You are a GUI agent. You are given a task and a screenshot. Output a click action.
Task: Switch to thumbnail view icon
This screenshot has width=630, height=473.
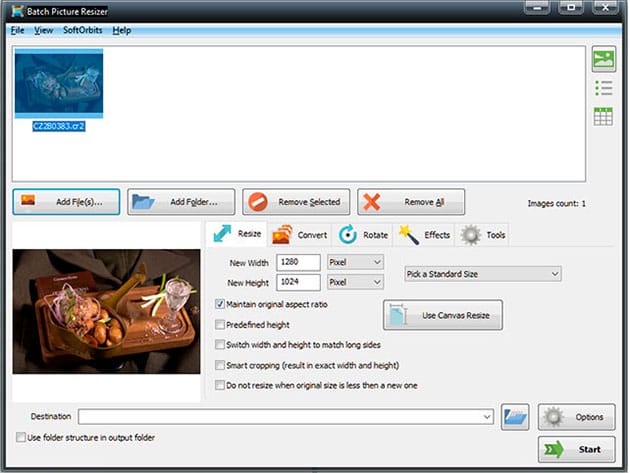tap(603, 59)
